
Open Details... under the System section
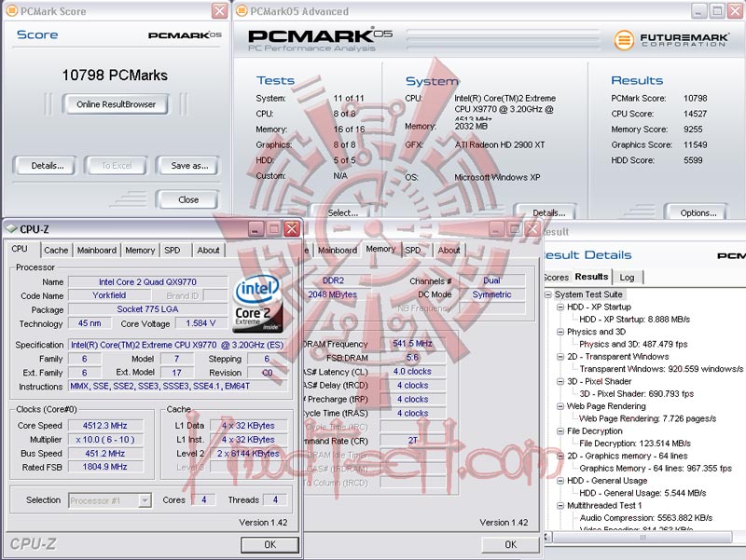pos(548,212)
